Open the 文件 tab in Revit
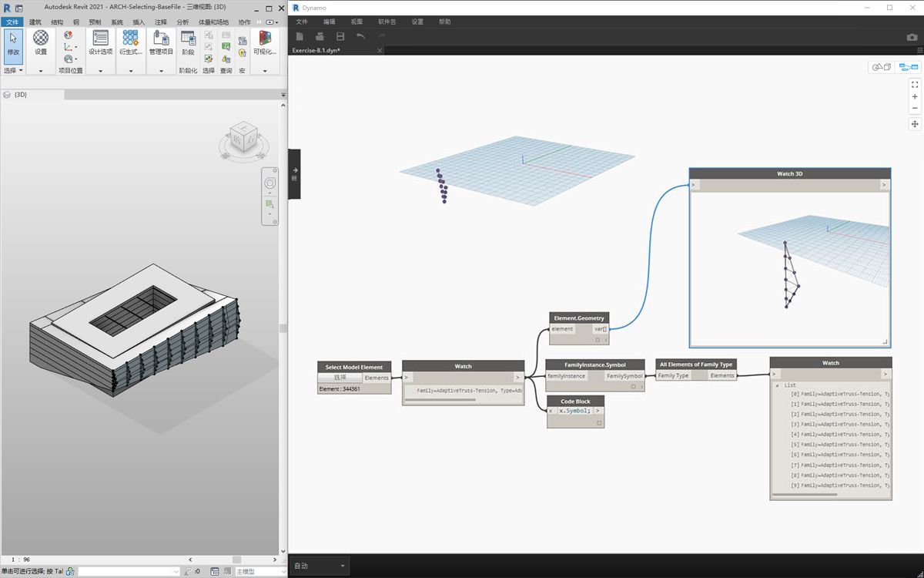 coord(12,22)
